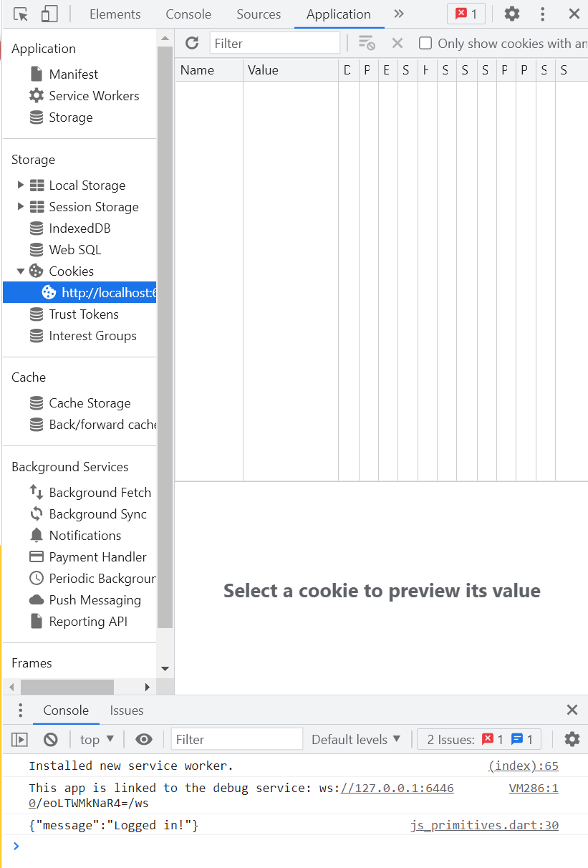Image resolution: width=588 pixels, height=868 pixels.
Task: Click the console Filter input field
Action: click(x=237, y=739)
